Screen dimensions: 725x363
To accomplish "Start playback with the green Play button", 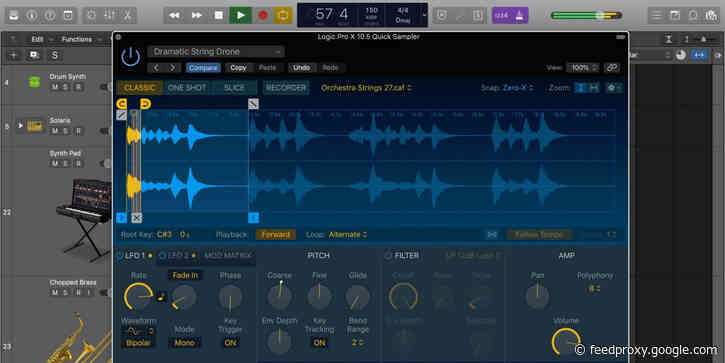I will pos(241,15).
